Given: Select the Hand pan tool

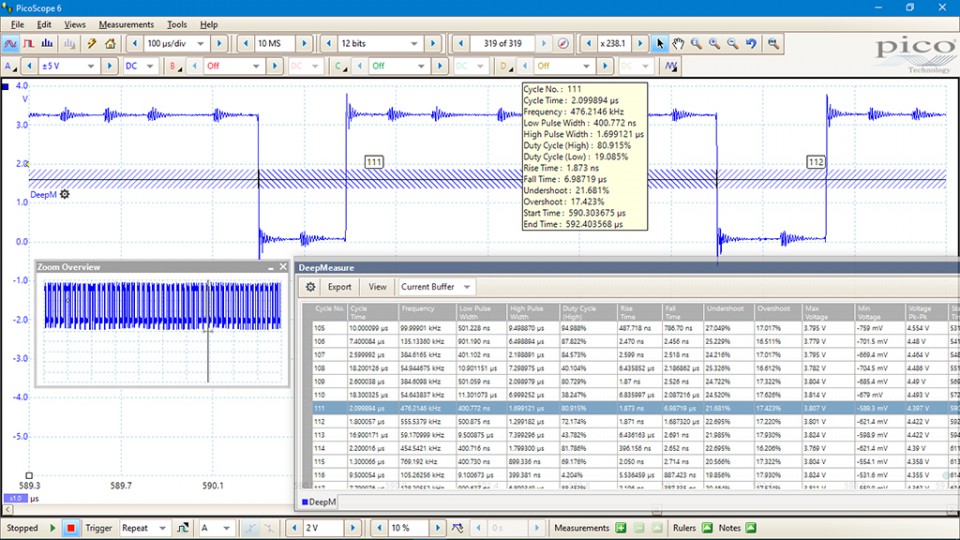Looking at the screenshot, I should tap(678, 44).
